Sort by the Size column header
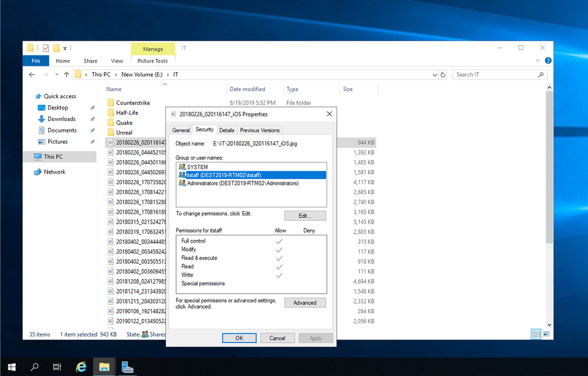Image resolution: width=588 pixels, height=376 pixels. click(x=348, y=89)
